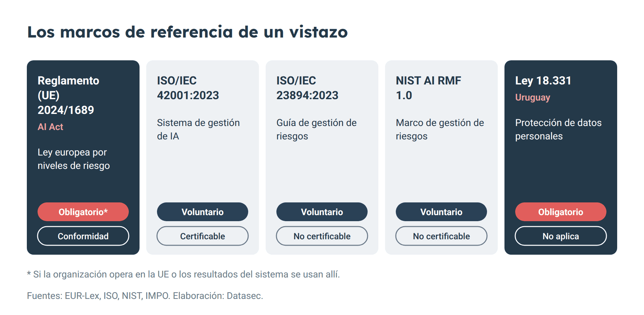Click Voluntario badge on ISO/IEC 23894:2023 card
Viewport: 644px width, 315px height.
322,212
